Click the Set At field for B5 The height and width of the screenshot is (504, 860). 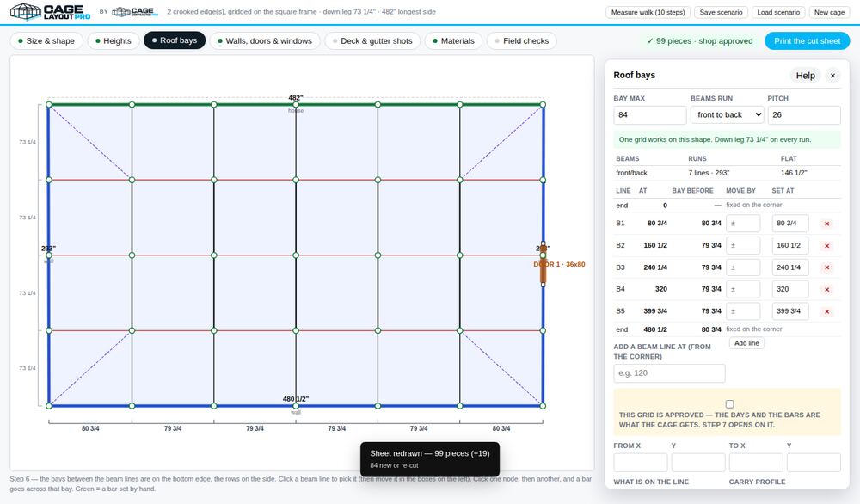pos(790,311)
